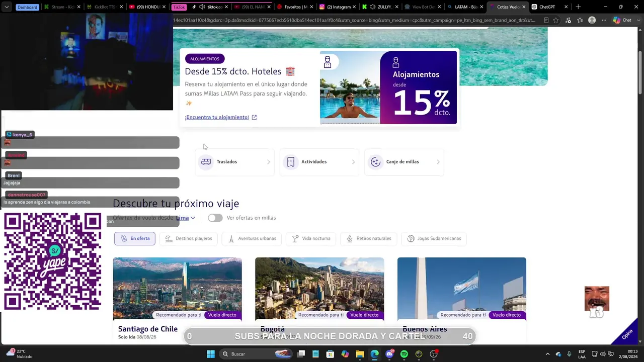Click the volume speaker tray icon
The width and height of the screenshot is (644, 362).
pyautogui.click(x=603, y=354)
